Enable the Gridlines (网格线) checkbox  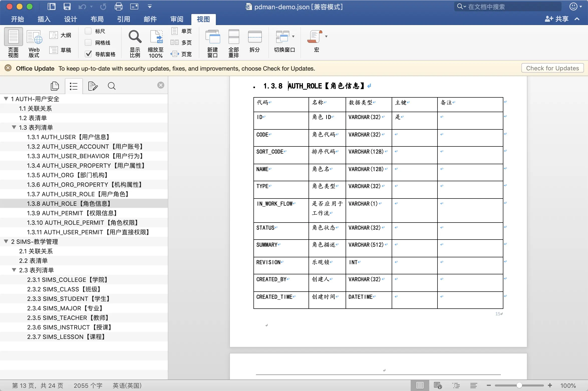[x=88, y=43]
